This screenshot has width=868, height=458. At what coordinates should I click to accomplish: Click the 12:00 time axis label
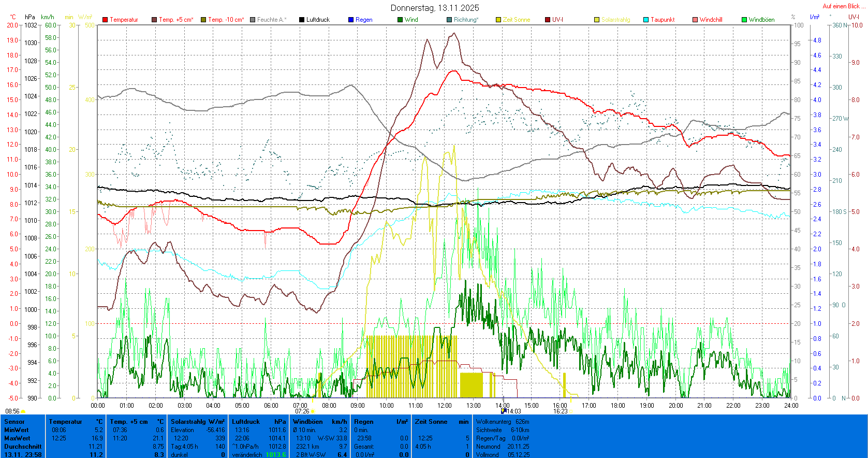[x=444, y=406]
